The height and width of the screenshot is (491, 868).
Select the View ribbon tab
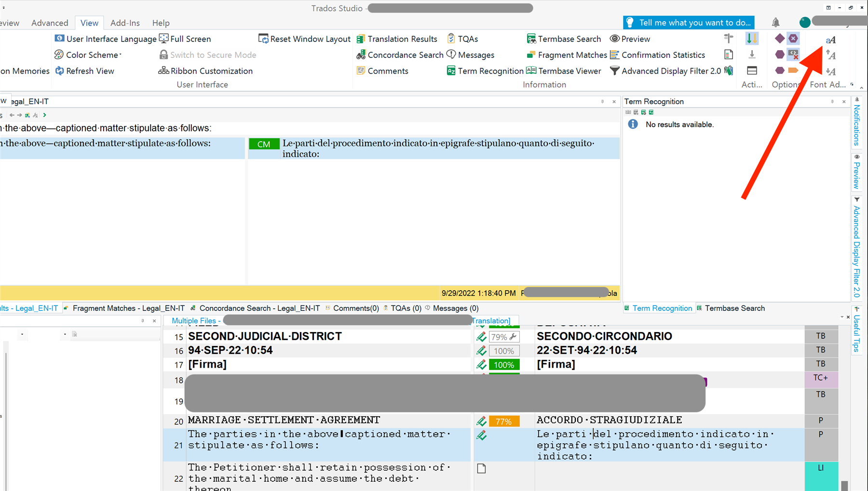pyautogui.click(x=89, y=23)
